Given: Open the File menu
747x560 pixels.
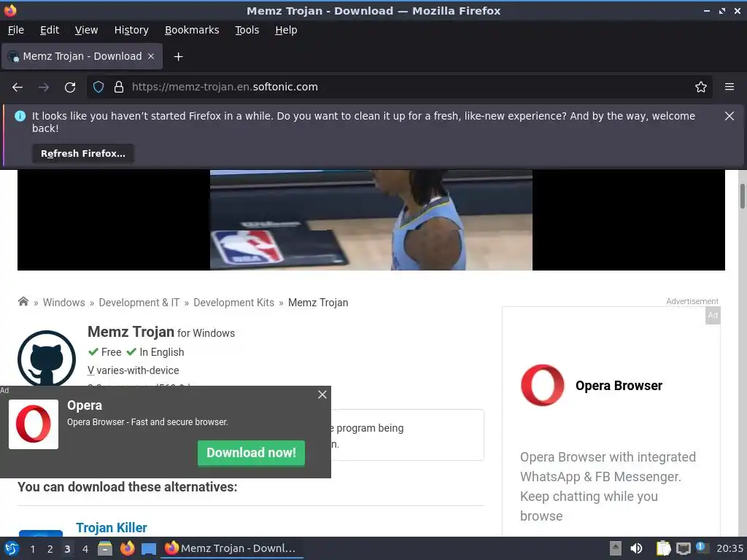Looking at the screenshot, I should click(x=16, y=30).
